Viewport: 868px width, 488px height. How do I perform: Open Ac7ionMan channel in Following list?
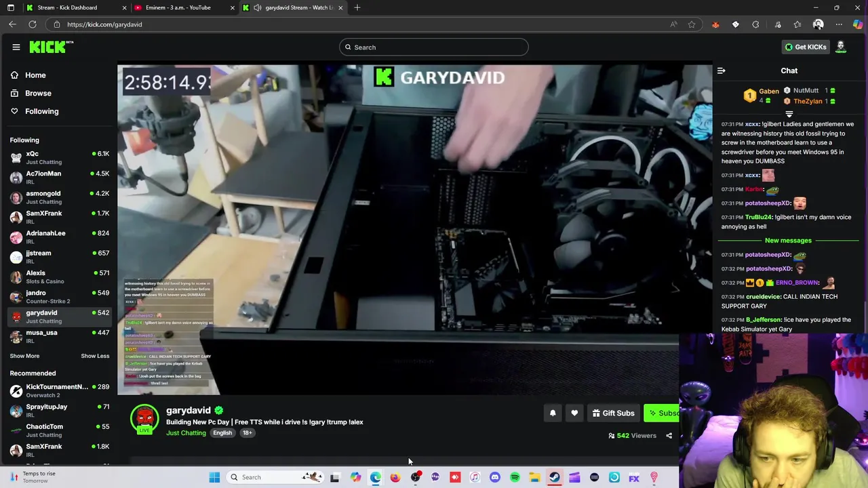tap(60, 178)
